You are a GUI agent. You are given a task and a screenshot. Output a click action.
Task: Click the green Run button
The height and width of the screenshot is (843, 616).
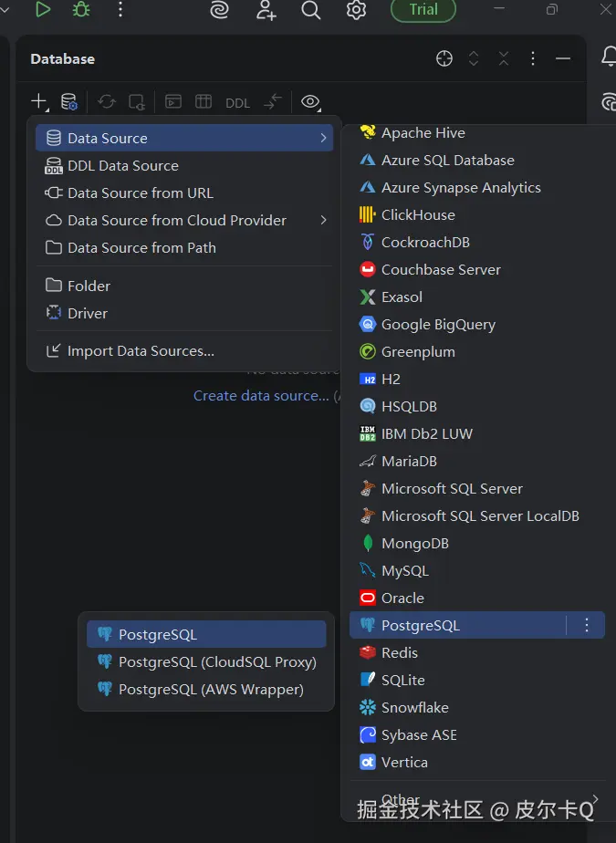pos(43,10)
